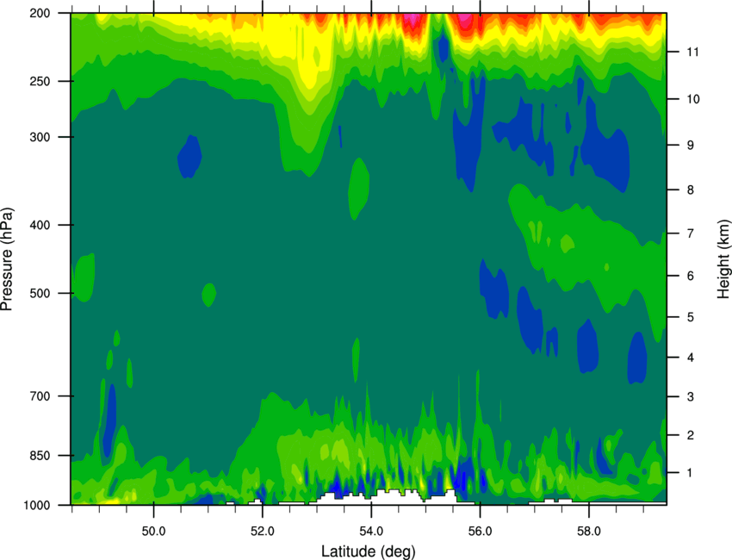Pick the 8 km height label
This screenshot has width=732, height=560.
[x=691, y=190]
